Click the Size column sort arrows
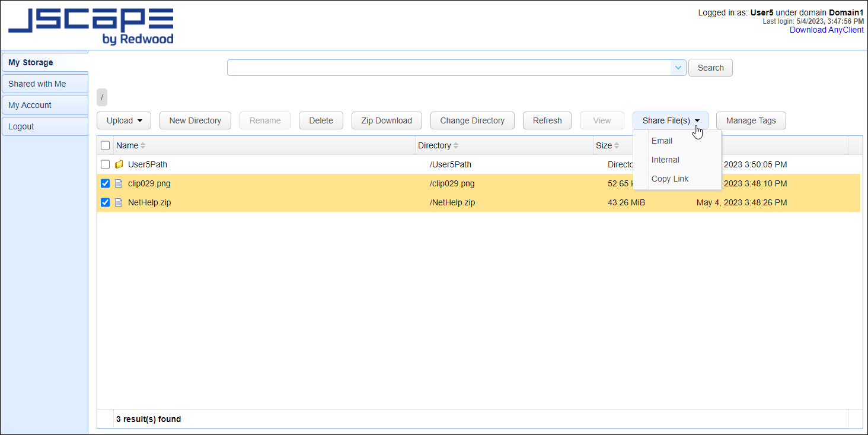This screenshot has height=435, width=868. (617, 145)
